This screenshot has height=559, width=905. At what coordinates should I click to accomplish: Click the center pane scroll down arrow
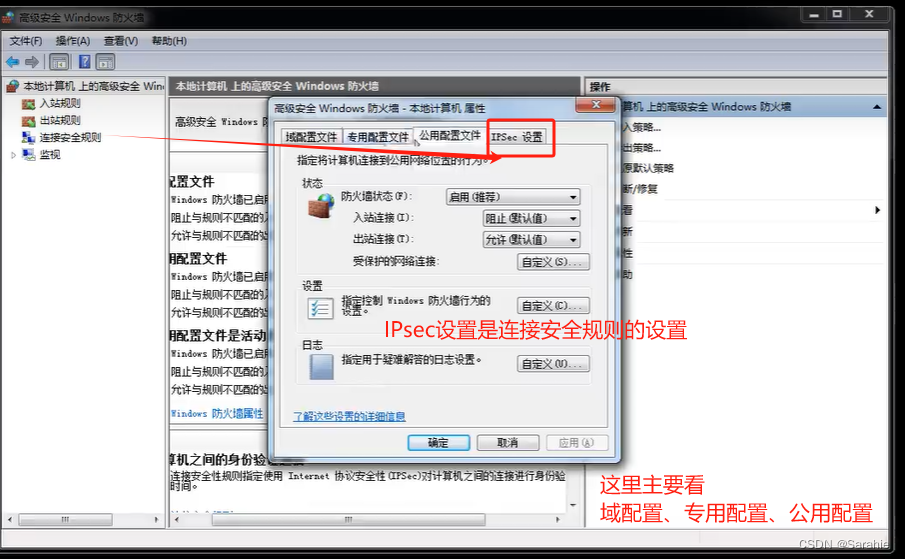coord(573,505)
